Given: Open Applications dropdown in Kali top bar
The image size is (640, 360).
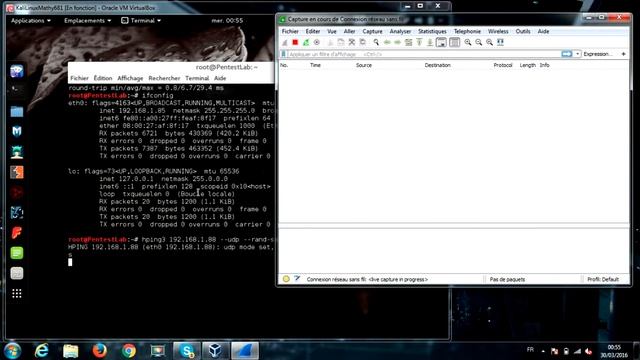Looking at the screenshot, I should coord(31,20).
